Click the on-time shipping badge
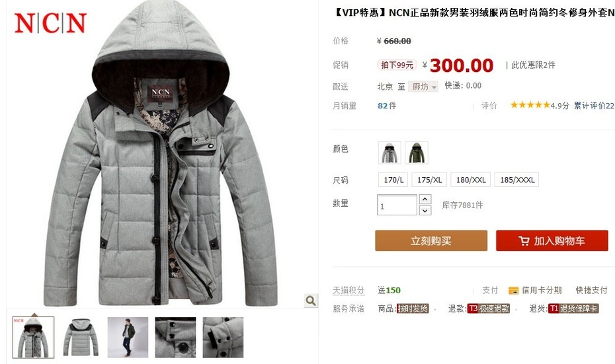Screen dimensions: 615x364 pyautogui.click(x=413, y=309)
